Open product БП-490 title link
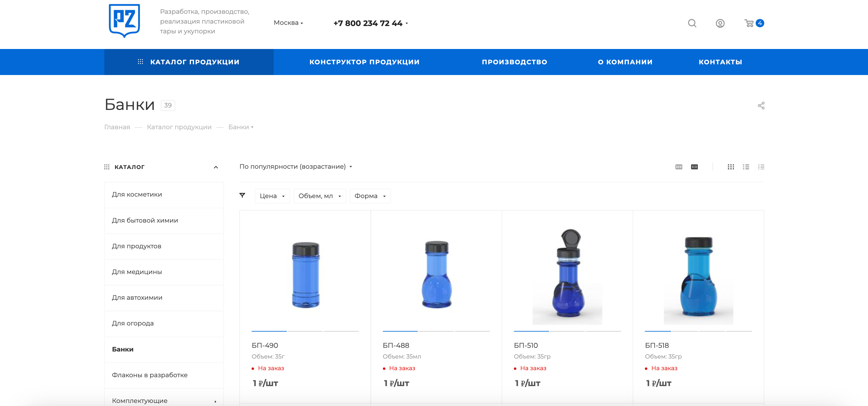 click(264, 345)
